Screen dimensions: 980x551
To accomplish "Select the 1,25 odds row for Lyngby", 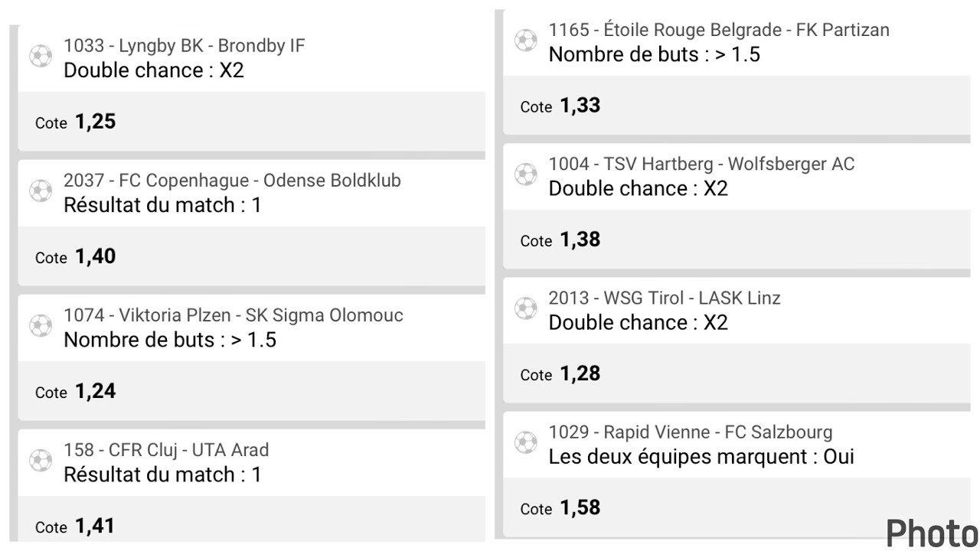I will [x=251, y=122].
